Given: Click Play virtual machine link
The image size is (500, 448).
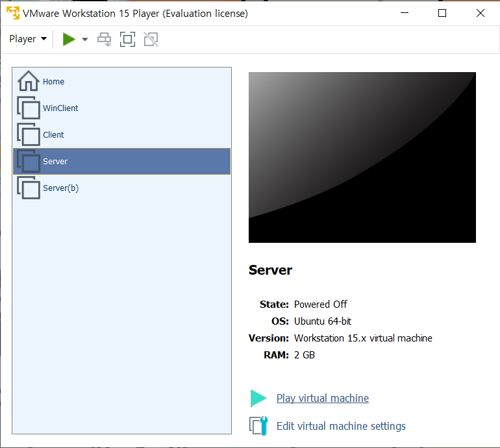Looking at the screenshot, I should tap(322, 398).
